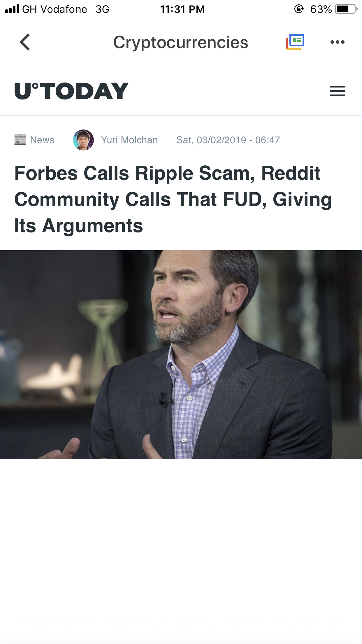Tap the cellular signal strength bars
The image size is (362, 644).
coord(12,9)
